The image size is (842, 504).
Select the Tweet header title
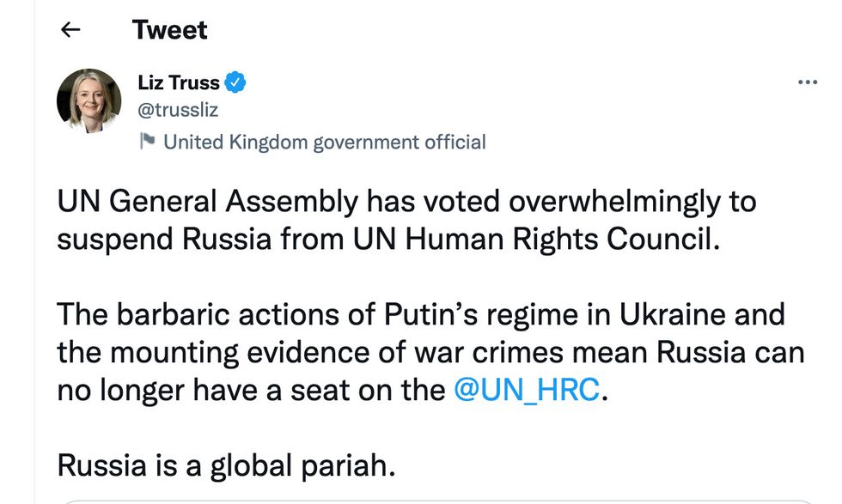168,29
